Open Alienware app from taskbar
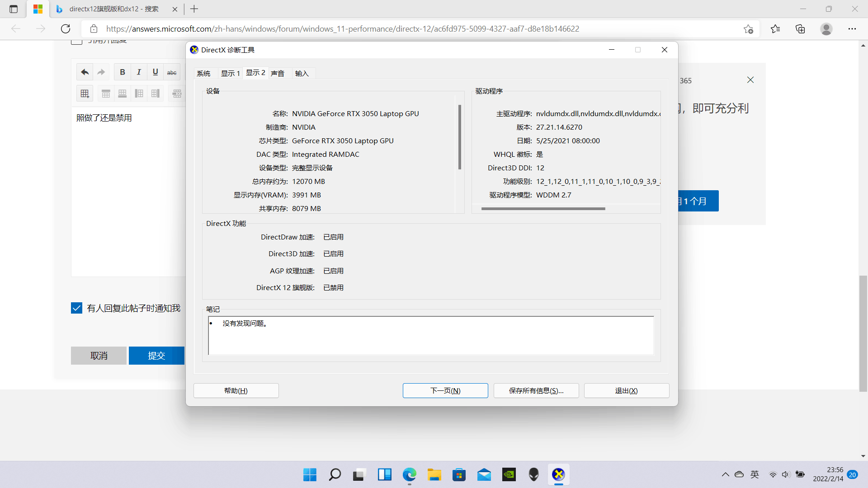868x488 pixels. pyautogui.click(x=533, y=474)
